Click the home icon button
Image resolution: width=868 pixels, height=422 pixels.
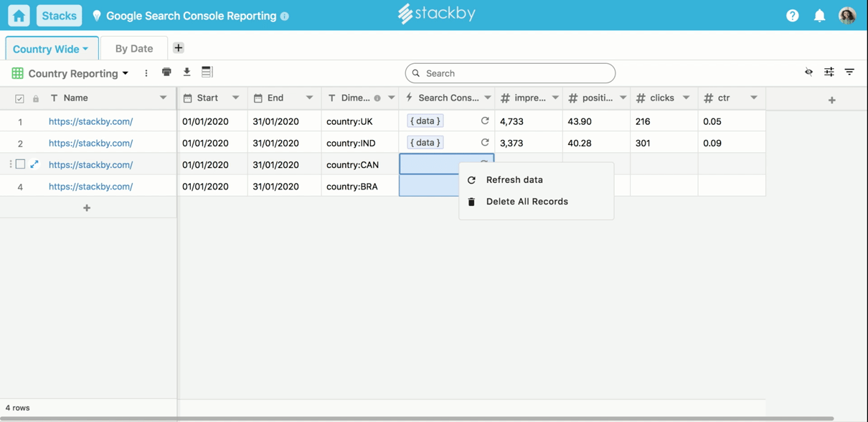click(19, 16)
